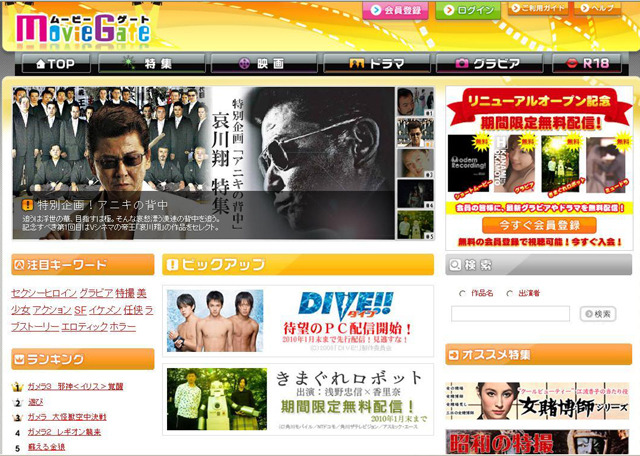The image size is (640, 456).
Task: Open the ヘルプ help page
Action: [x=602, y=8]
